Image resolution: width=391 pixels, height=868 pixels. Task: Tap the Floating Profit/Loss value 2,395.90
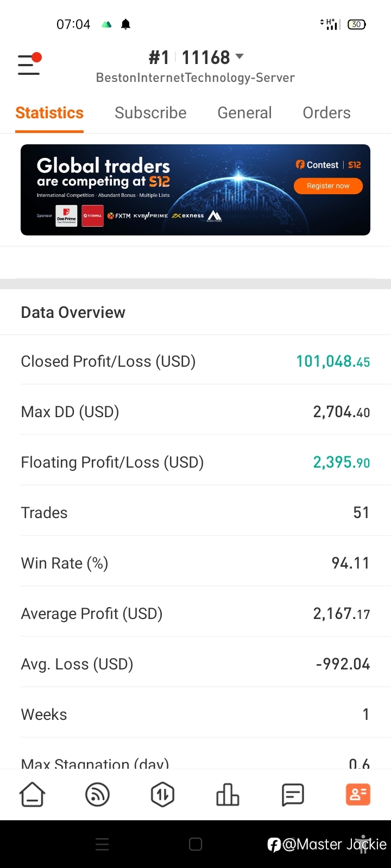point(342,462)
